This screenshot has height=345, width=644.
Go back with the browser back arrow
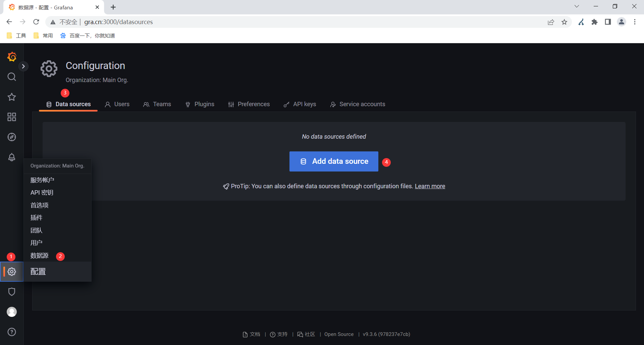(9, 22)
